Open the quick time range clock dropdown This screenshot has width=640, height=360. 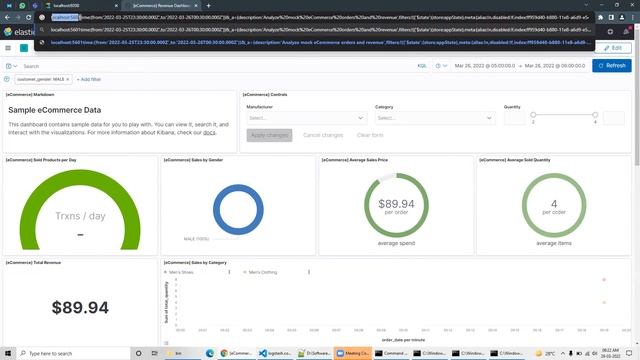pos(441,66)
